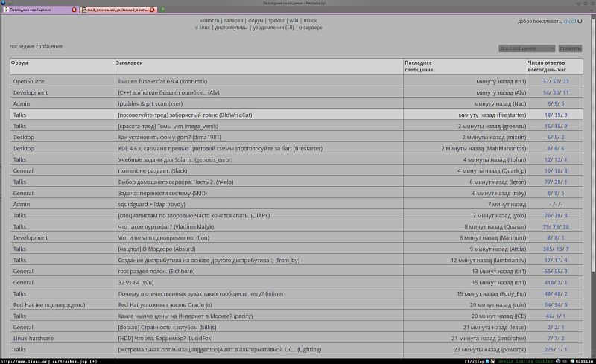This screenshot has height=364, width=596.
Task: Click reply count '57/ 57/ 23'
Action: 556,81
